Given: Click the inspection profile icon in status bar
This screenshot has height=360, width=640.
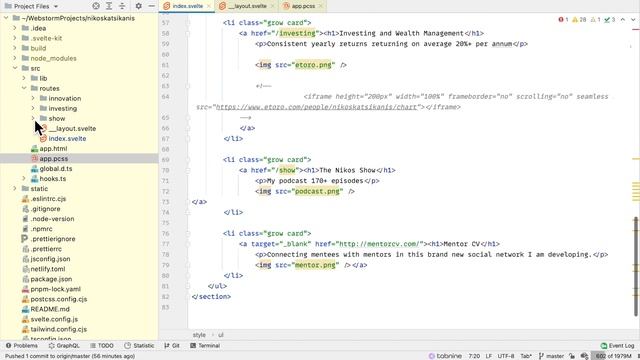Looking at the screenshot, I should [x=584, y=356].
